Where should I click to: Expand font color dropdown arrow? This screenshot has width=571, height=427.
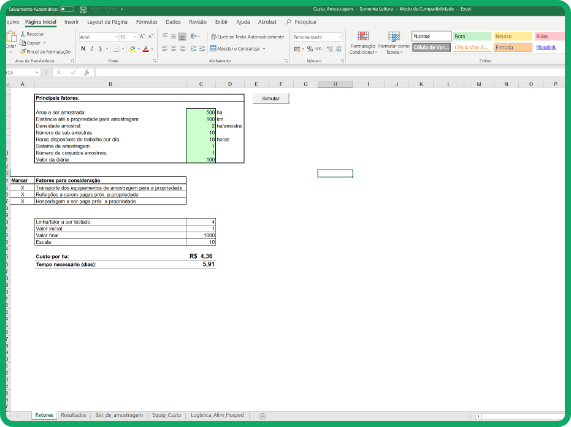pyautogui.click(x=152, y=49)
